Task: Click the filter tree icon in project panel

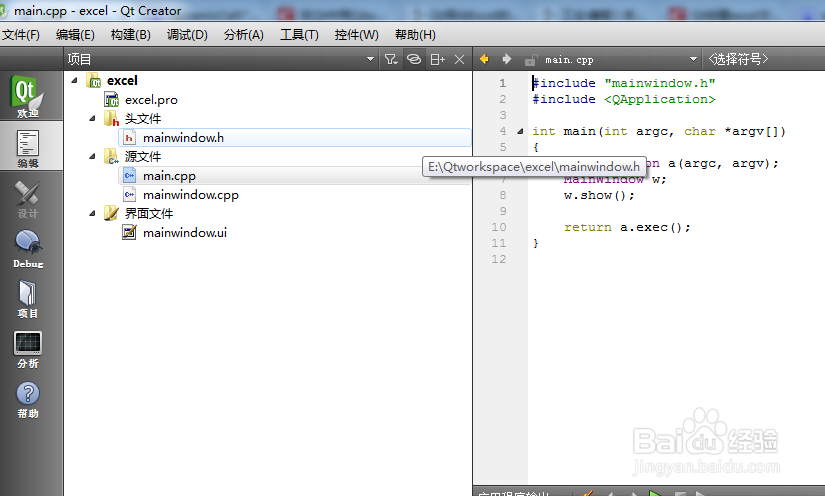Action: pyautogui.click(x=390, y=59)
